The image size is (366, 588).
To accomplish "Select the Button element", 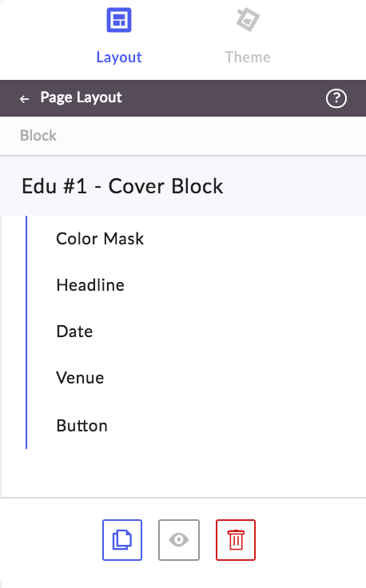I will click(82, 426).
